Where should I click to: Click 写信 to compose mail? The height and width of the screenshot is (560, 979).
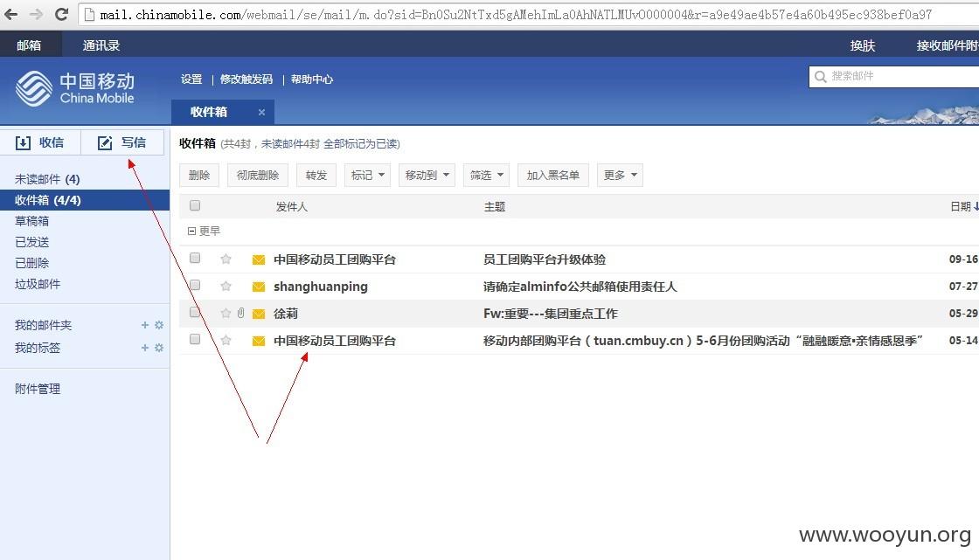pos(122,142)
